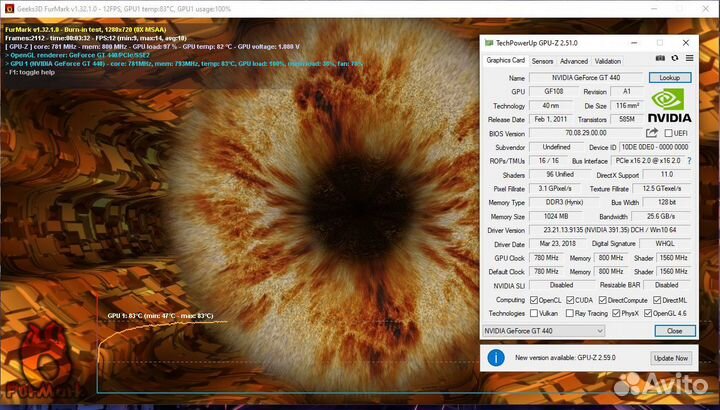Switch to the Sensors tab

(x=542, y=60)
